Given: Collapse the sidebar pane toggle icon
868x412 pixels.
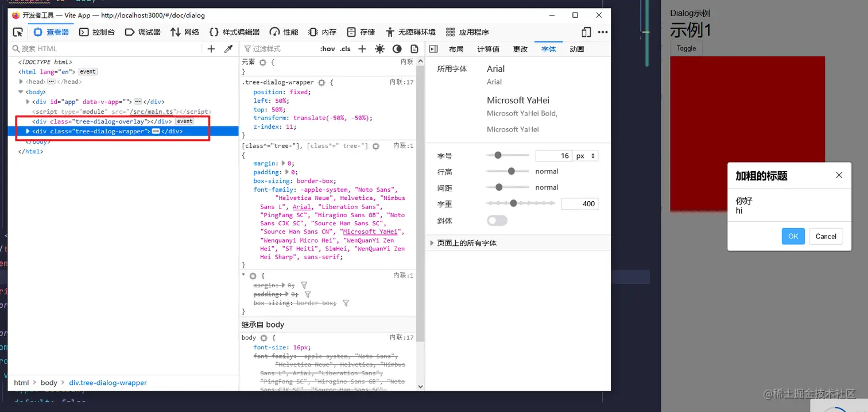Looking at the screenshot, I should pyautogui.click(x=433, y=49).
